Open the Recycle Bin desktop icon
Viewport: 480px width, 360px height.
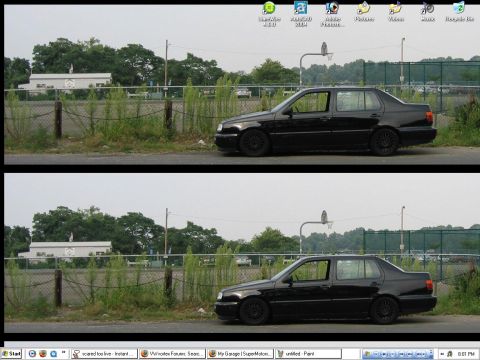pos(459,12)
